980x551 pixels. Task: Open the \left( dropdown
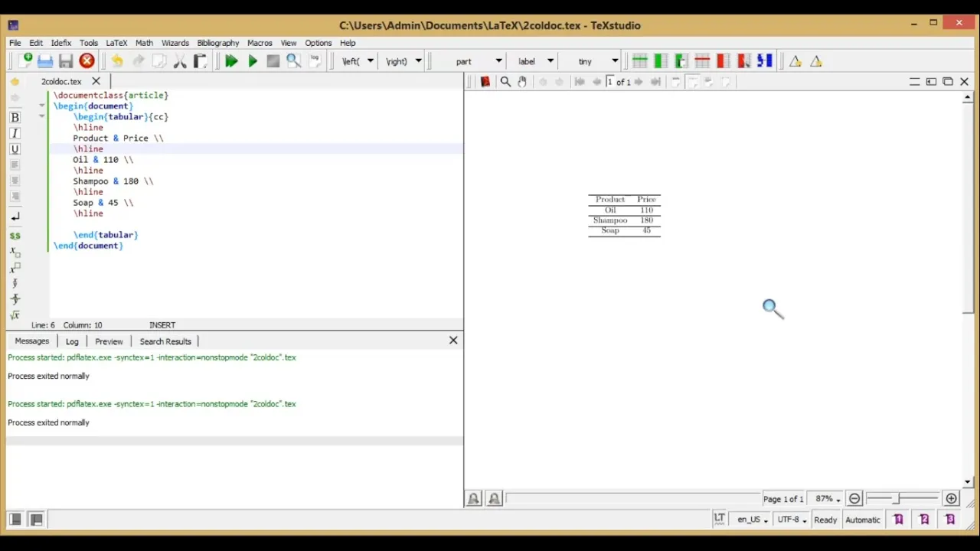[x=370, y=61]
